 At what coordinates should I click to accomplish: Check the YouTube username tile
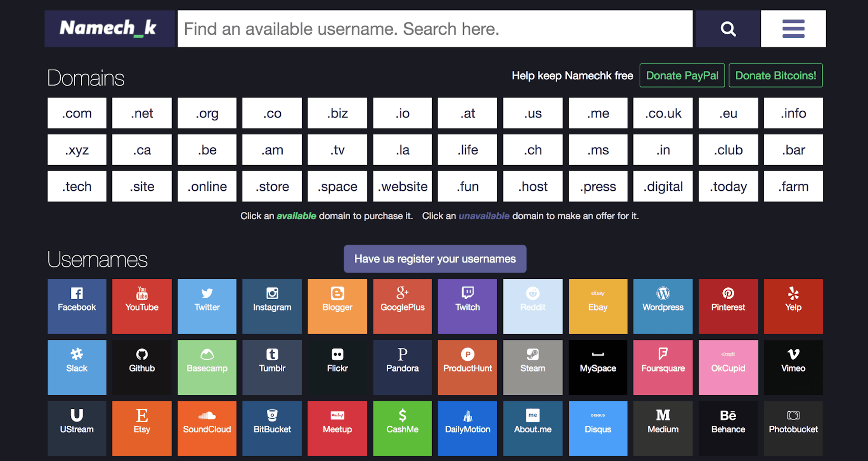(142, 306)
